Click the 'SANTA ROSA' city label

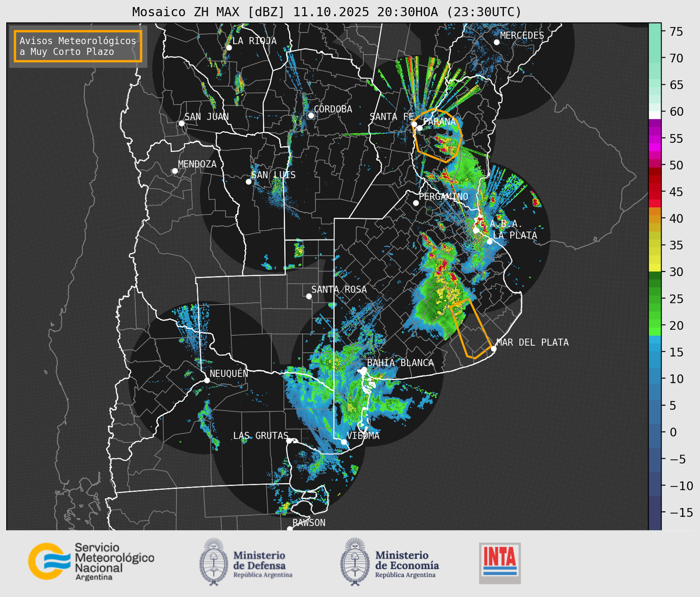click(x=339, y=289)
